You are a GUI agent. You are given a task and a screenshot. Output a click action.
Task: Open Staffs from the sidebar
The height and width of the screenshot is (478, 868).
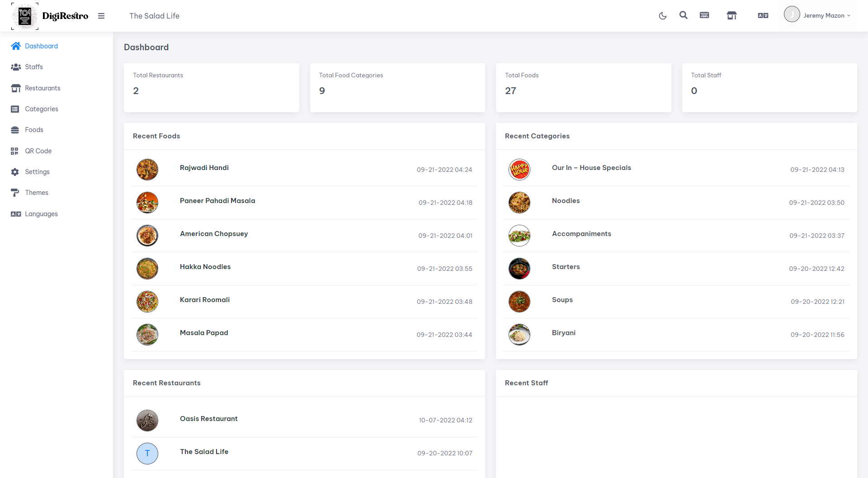point(34,67)
